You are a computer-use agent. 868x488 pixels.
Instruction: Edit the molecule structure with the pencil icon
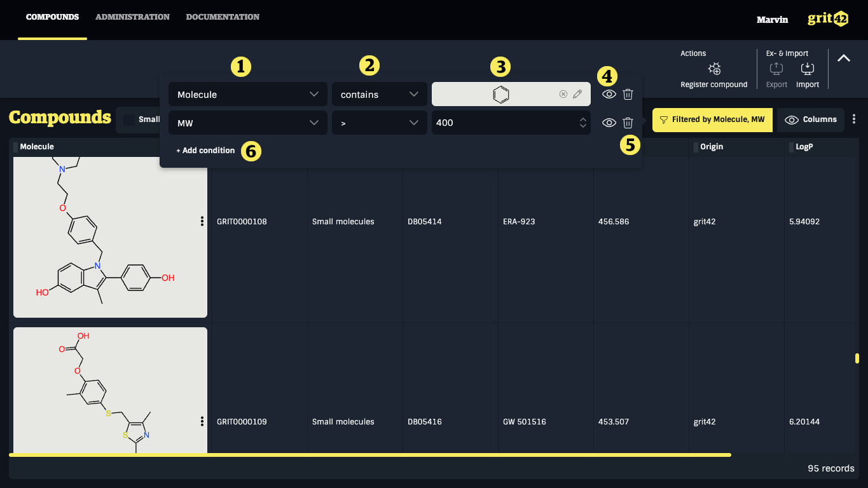pyautogui.click(x=577, y=94)
